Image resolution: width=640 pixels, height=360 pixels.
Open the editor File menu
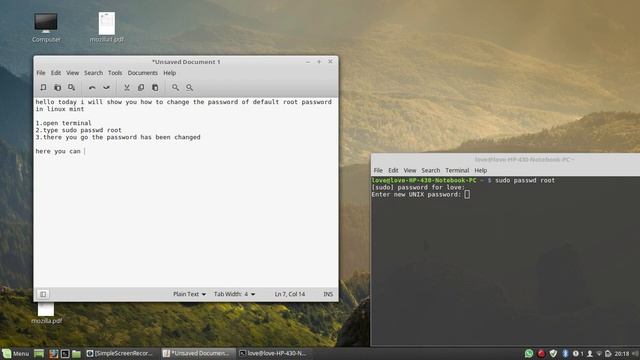[41, 73]
